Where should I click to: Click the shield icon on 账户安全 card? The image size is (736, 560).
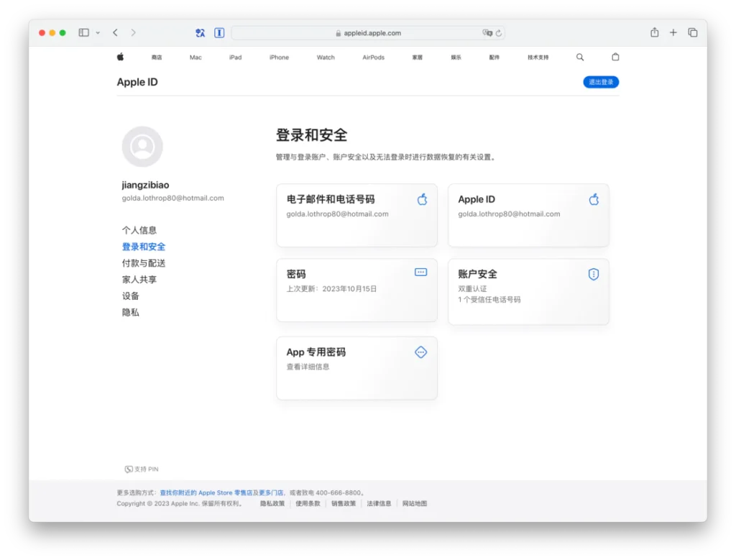click(593, 274)
